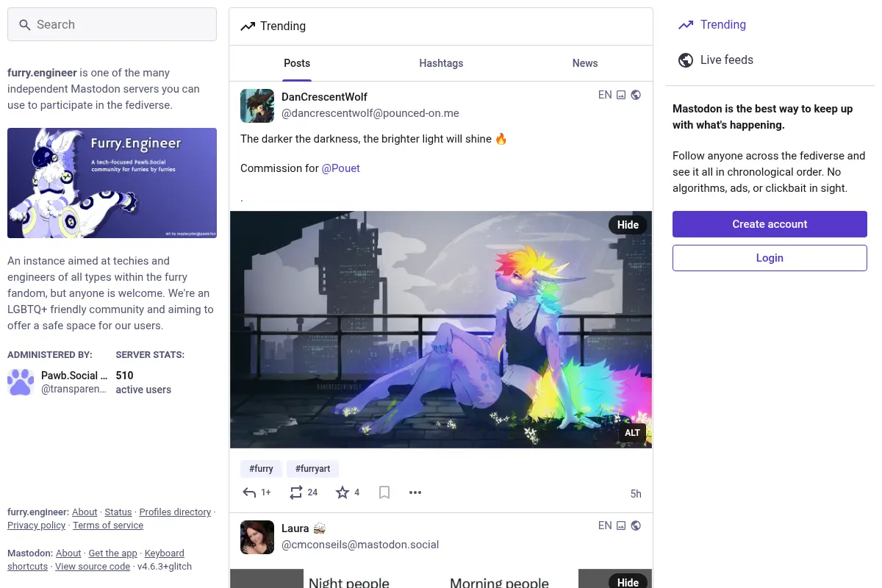The width and height of the screenshot is (882, 588).
Task: Open the Furry.Engineer banner image
Action: pyautogui.click(x=112, y=183)
